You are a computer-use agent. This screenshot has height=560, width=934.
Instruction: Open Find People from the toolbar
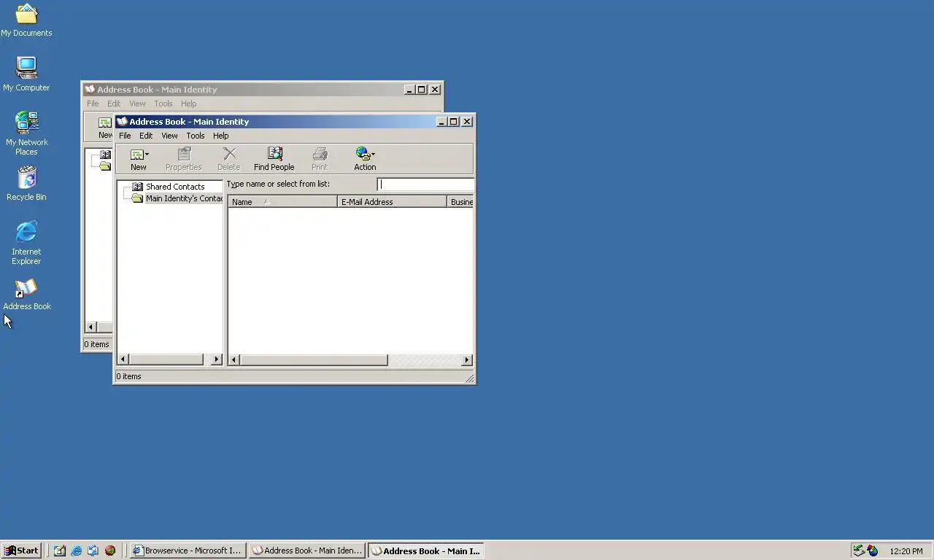point(274,159)
